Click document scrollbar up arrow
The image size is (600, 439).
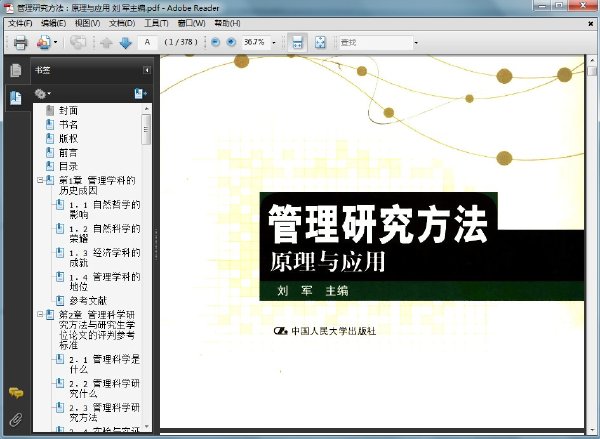[x=592, y=60]
